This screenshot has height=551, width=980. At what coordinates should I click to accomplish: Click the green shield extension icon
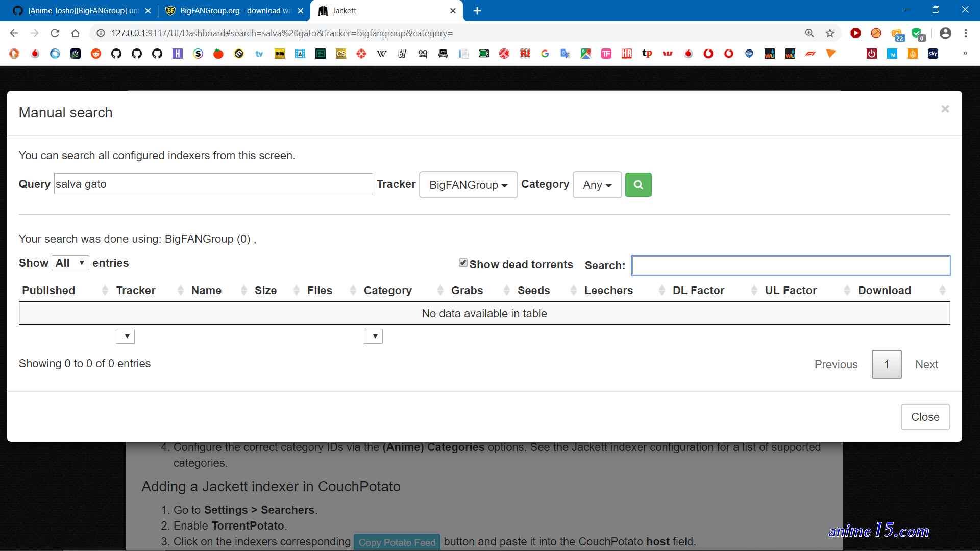coord(918,34)
